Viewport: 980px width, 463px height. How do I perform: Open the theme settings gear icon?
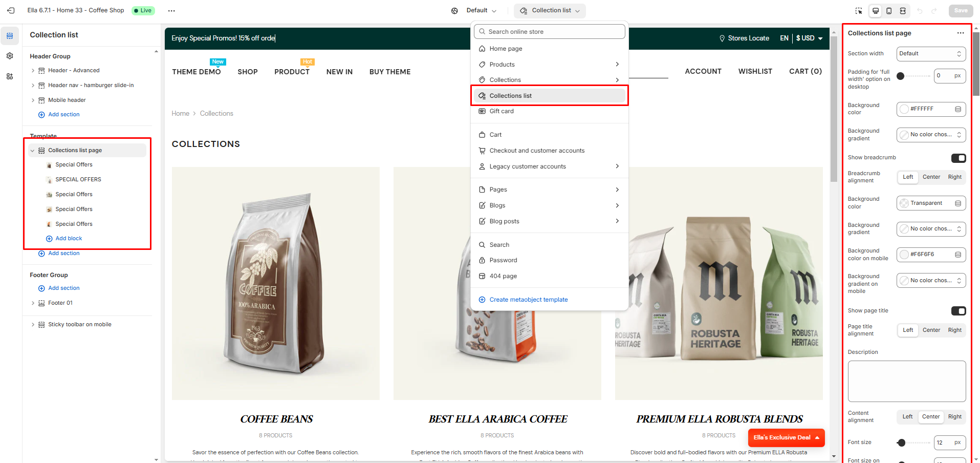pos(10,56)
